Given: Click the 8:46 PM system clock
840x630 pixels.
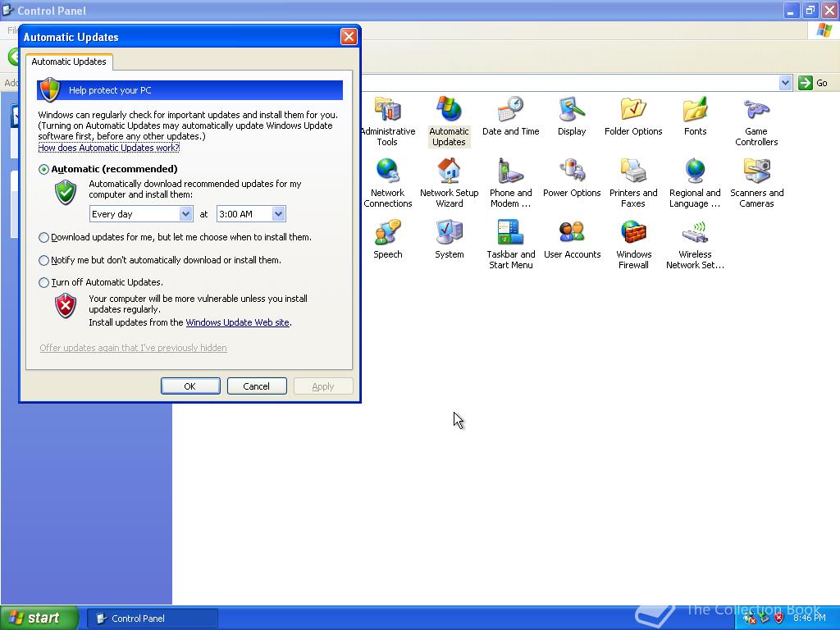Looking at the screenshot, I should tap(810, 619).
